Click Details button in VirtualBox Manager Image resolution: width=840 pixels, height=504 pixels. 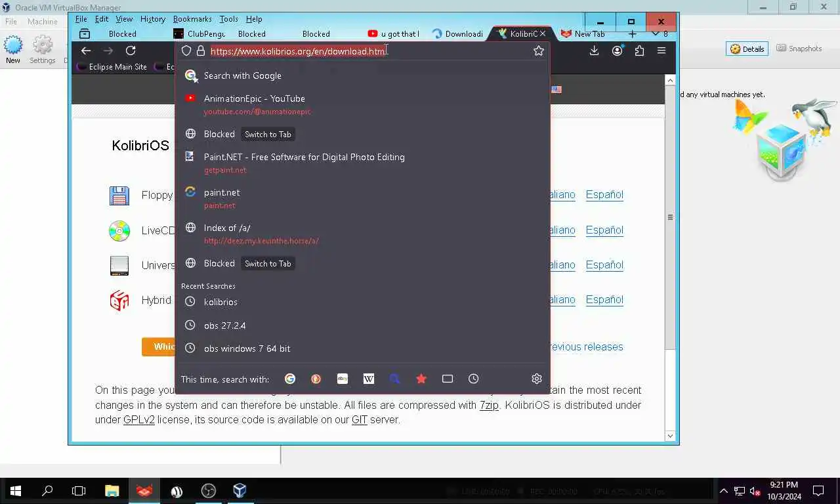coord(747,49)
